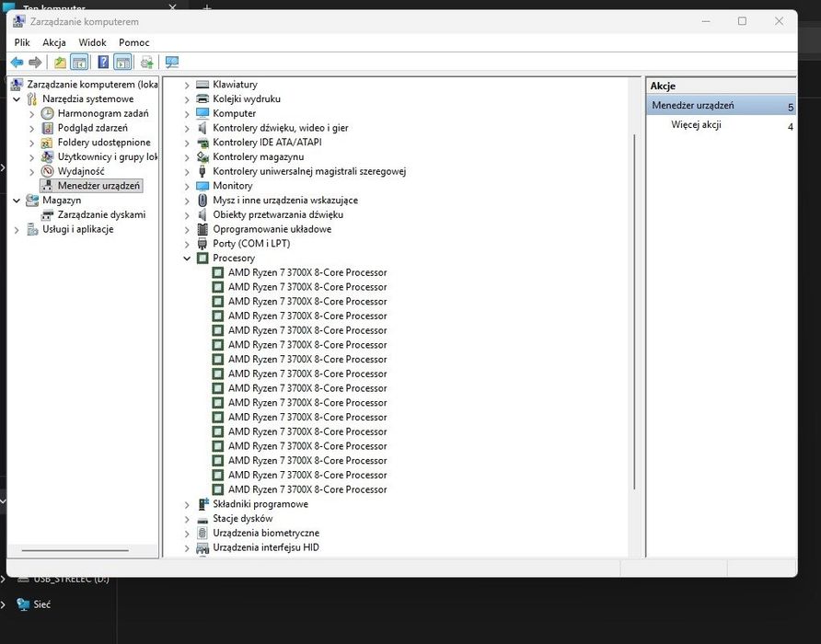Open Więcej akcji in the Akcje pane

(696, 124)
